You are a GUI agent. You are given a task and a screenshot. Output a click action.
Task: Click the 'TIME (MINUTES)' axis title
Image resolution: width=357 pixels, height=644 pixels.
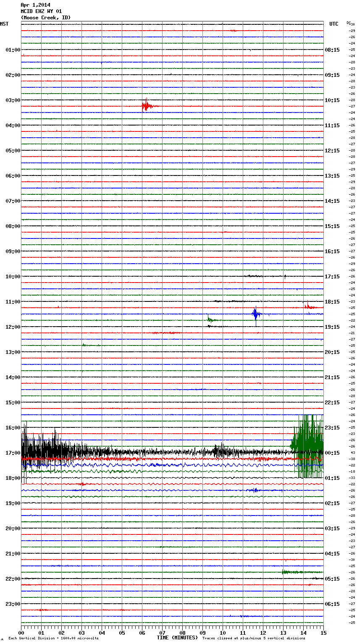[177, 638]
